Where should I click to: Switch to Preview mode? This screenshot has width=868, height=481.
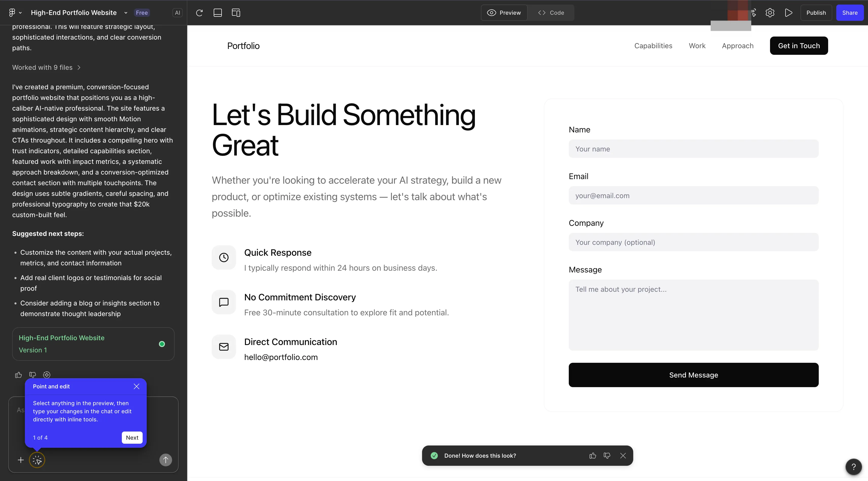[504, 13]
